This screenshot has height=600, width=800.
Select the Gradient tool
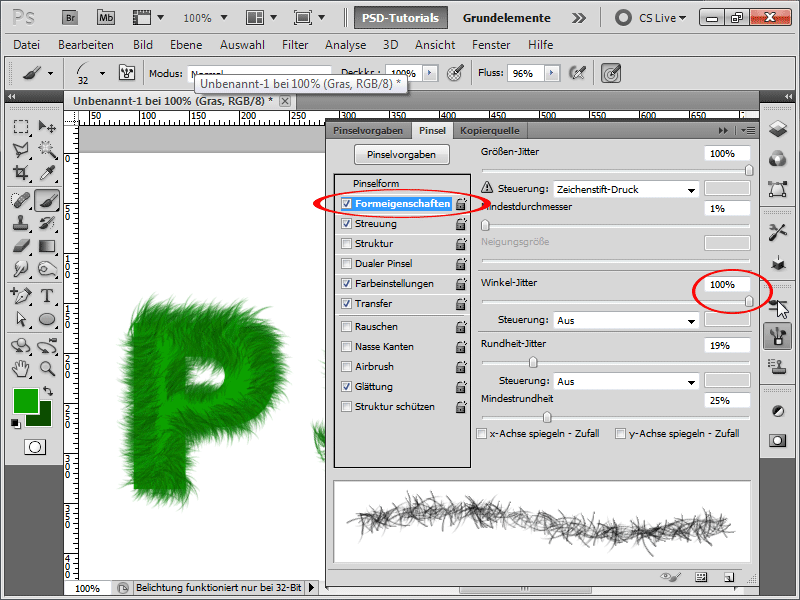[x=47, y=246]
